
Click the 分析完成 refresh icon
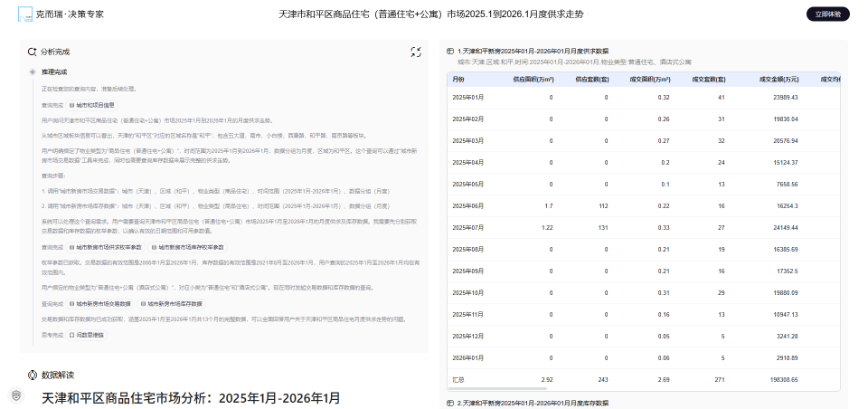tap(33, 52)
